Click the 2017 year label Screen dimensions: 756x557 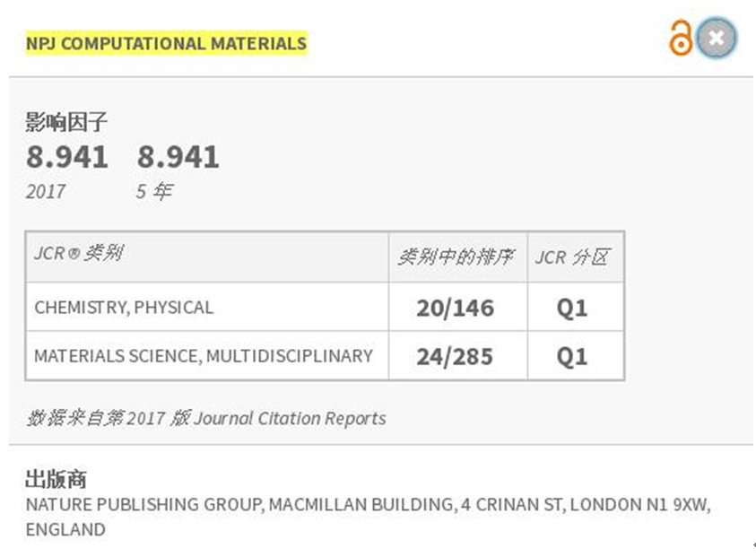[x=46, y=191]
